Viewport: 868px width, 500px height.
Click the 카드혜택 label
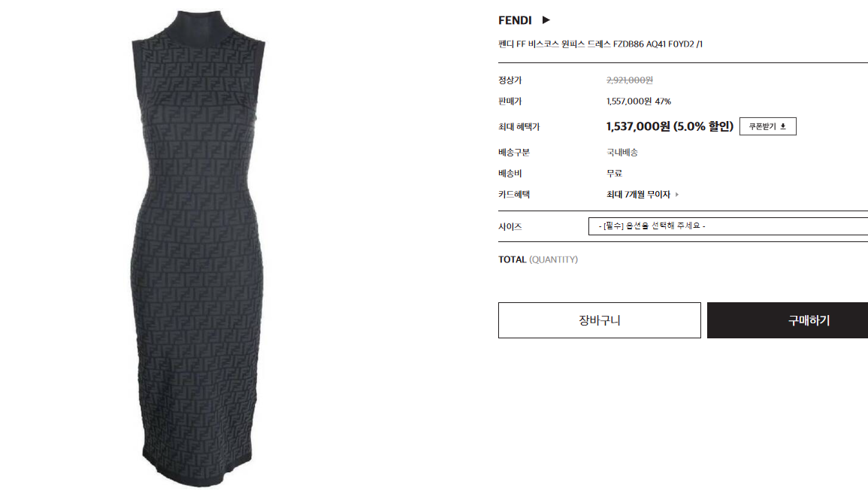[514, 194]
